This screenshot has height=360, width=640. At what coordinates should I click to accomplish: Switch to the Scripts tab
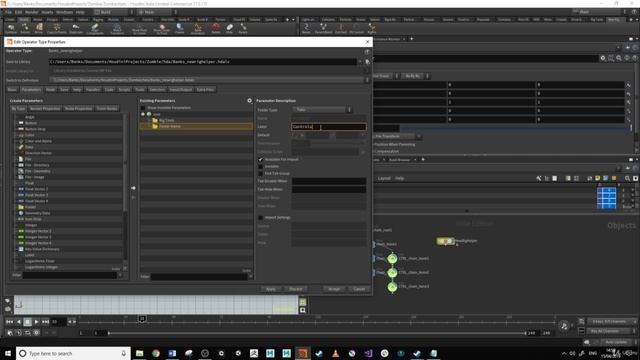124,89
